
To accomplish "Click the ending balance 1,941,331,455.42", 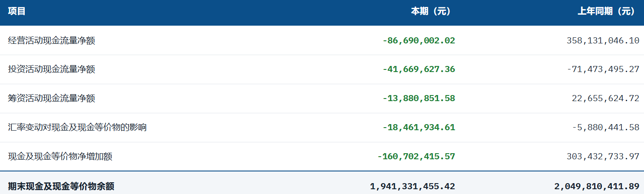I will click(x=413, y=187).
